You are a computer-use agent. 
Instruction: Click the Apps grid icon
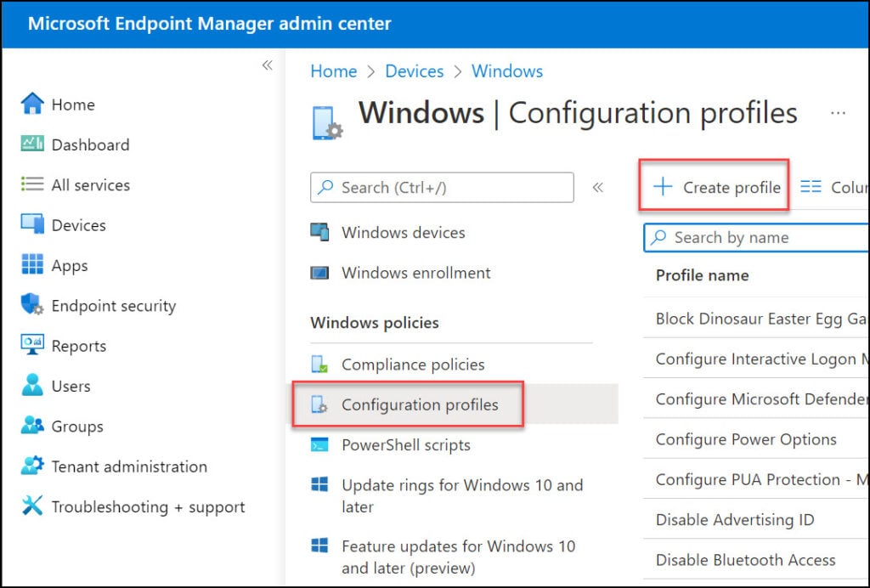32,264
